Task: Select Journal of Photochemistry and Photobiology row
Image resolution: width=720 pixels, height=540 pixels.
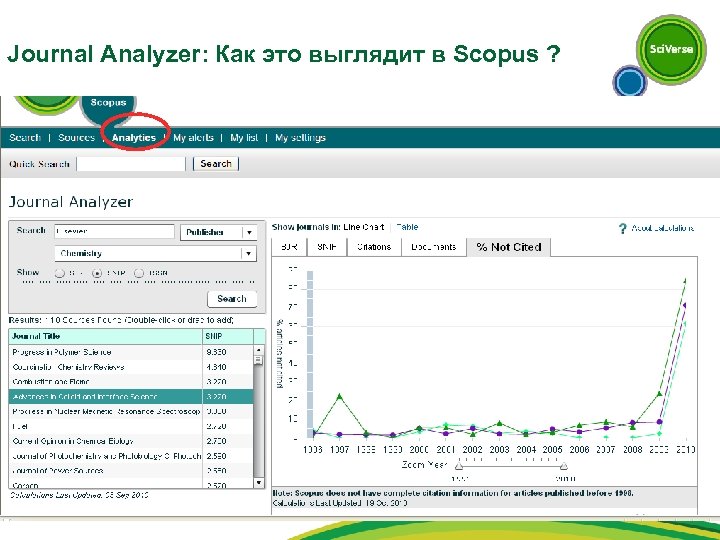Action: [x=131, y=456]
